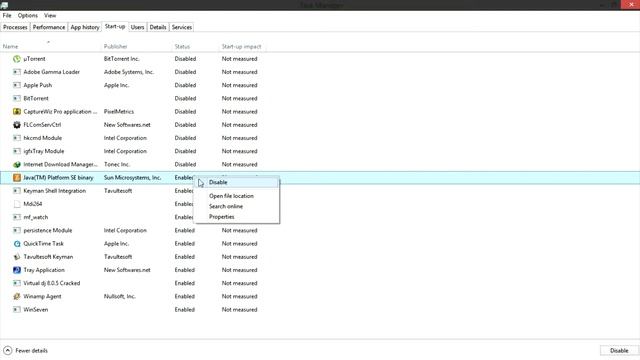The height and width of the screenshot is (360, 640).
Task: Click the CaptureWiz Pro application icon
Action: click(17, 111)
